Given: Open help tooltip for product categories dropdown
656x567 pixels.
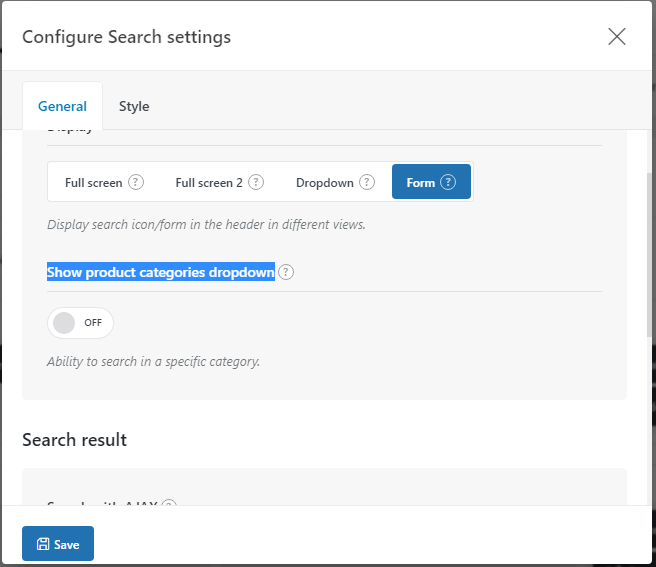Looking at the screenshot, I should (286, 272).
